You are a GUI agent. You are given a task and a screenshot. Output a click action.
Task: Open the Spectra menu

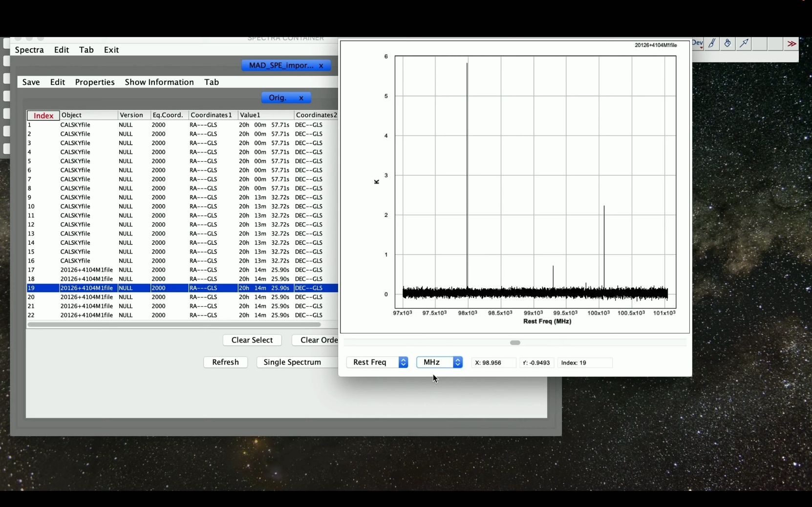tap(29, 50)
